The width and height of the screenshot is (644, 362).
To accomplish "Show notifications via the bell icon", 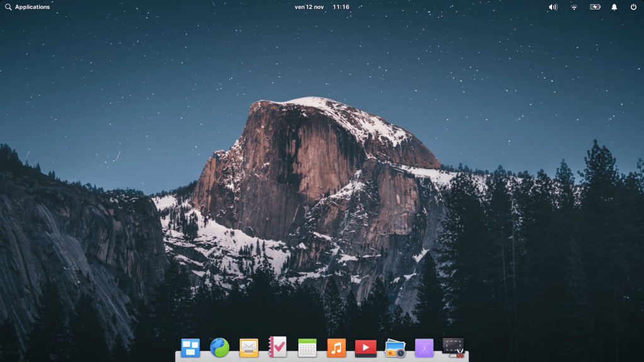I will tap(614, 7).
